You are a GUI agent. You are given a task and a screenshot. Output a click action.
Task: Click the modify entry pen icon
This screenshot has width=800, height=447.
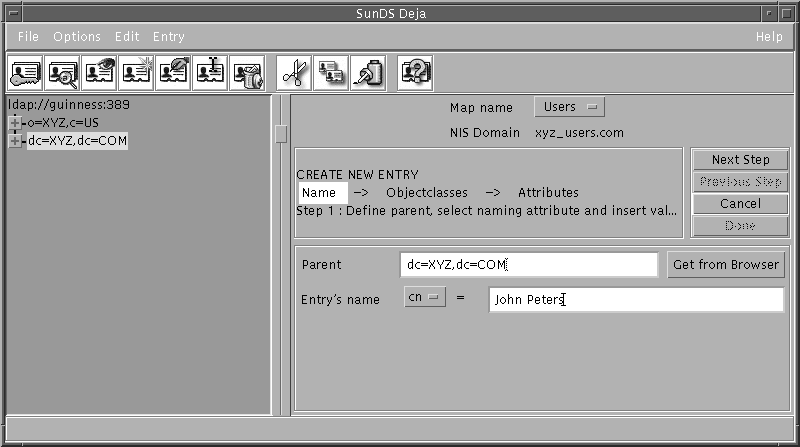coord(173,73)
